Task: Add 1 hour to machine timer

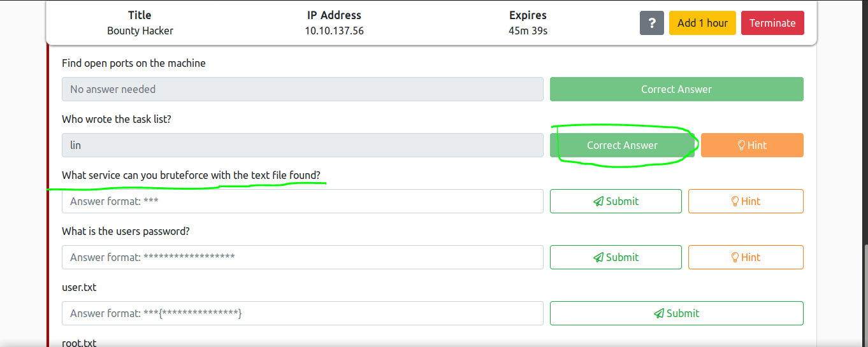Action: tap(702, 23)
